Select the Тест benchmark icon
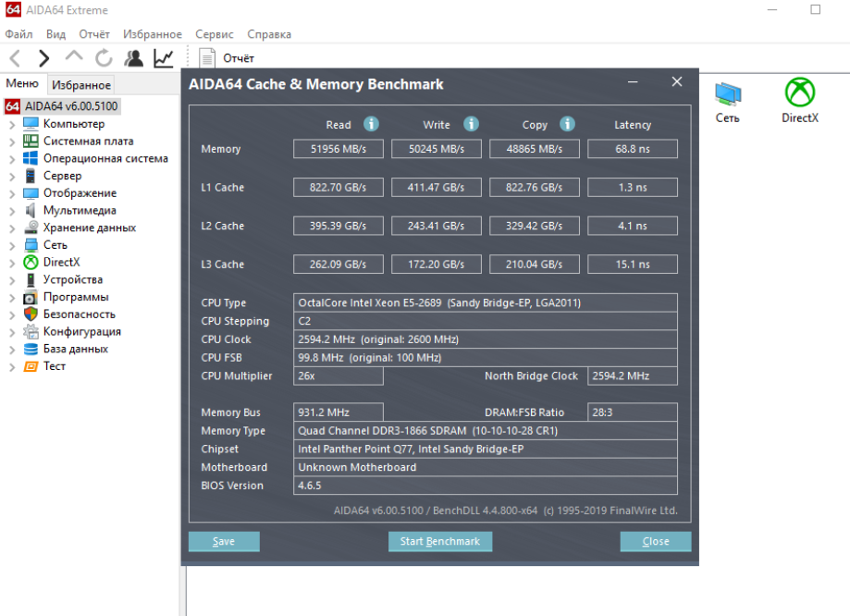This screenshot has height=616, width=850. tap(31, 366)
